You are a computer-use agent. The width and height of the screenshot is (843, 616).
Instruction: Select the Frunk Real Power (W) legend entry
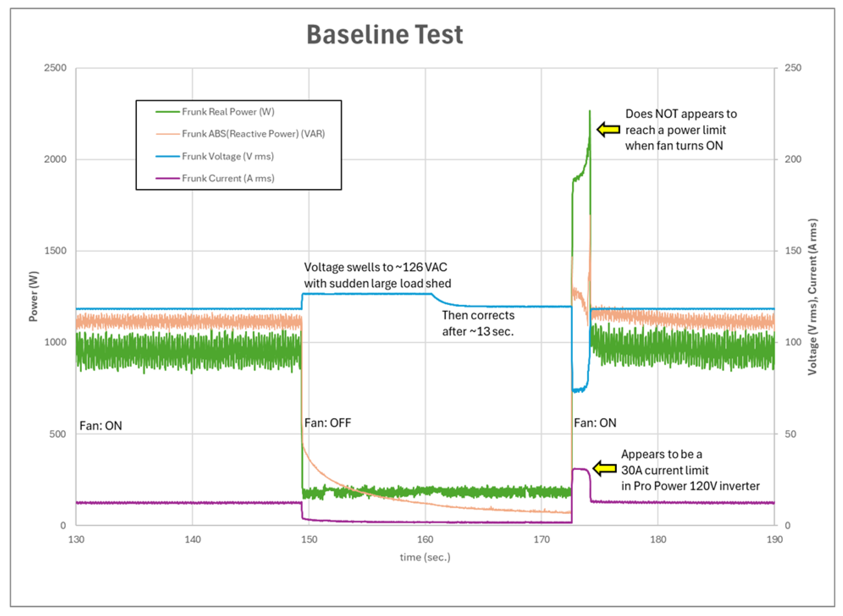228,112
